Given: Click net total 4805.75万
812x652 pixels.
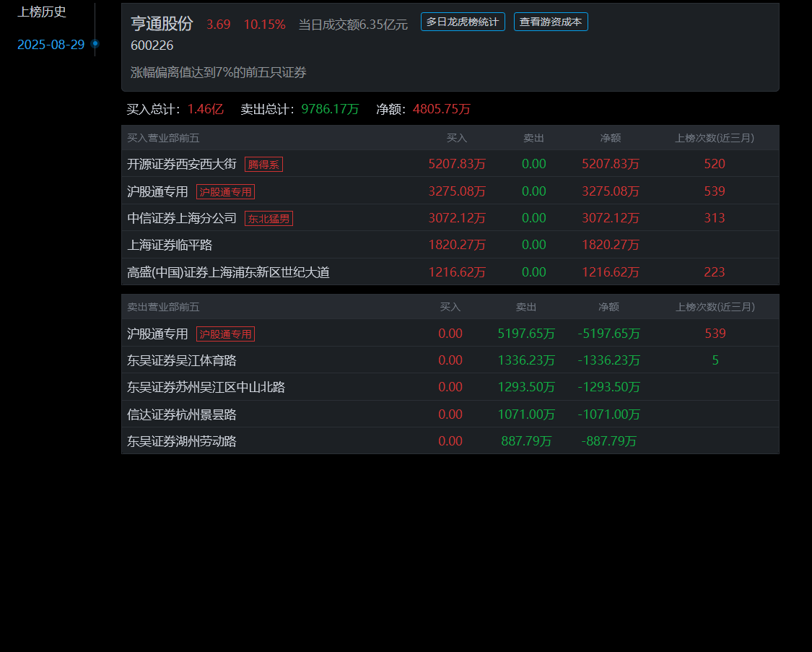Looking at the screenshot, I should (x=441, y=109).
